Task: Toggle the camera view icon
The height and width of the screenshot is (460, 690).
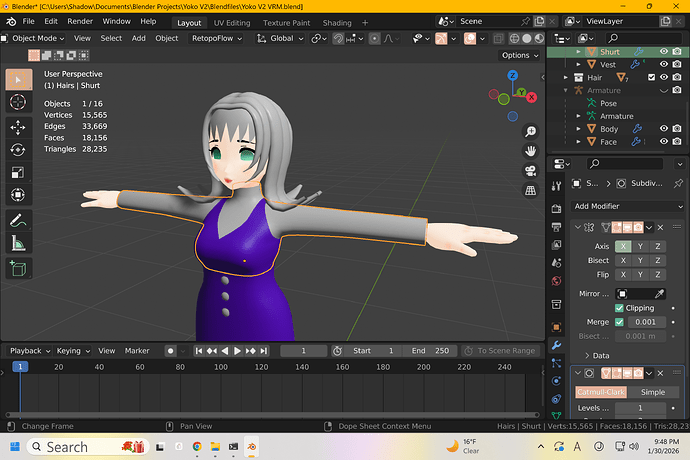Action: [531, 171]
